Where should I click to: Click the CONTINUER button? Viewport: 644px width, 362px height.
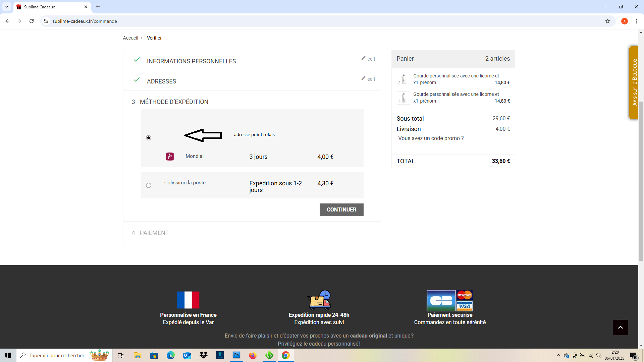click(x=341, y=210)
